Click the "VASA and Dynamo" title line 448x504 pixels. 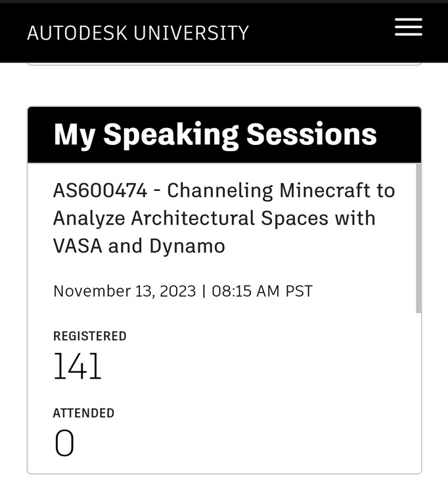[139, 245]
